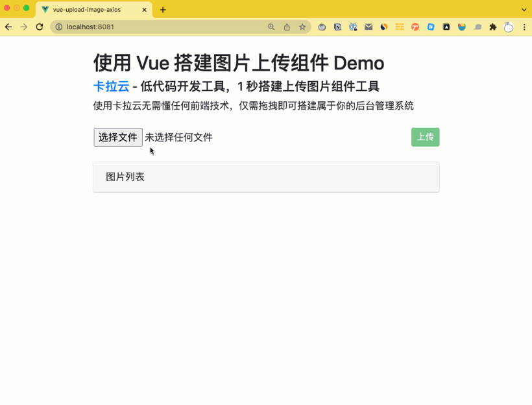Select the vue-upload-image-axios tab

tap(91, 10)
